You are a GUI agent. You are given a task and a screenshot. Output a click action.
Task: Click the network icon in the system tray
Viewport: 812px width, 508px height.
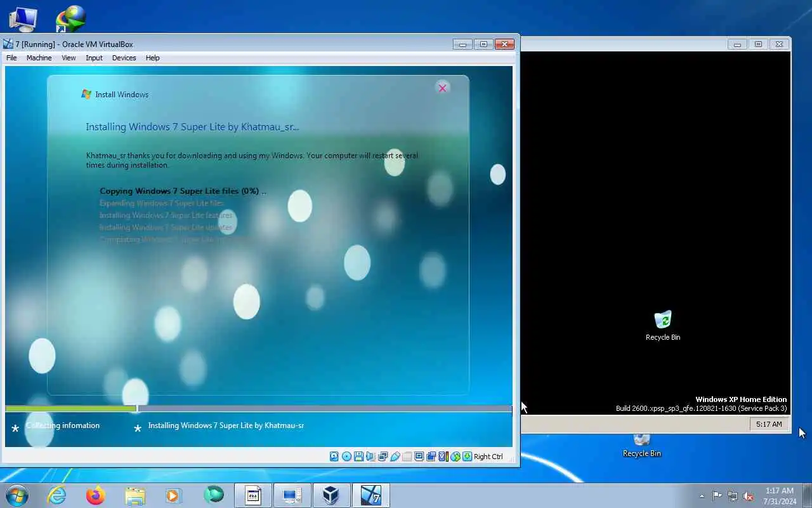coord(733,496)
